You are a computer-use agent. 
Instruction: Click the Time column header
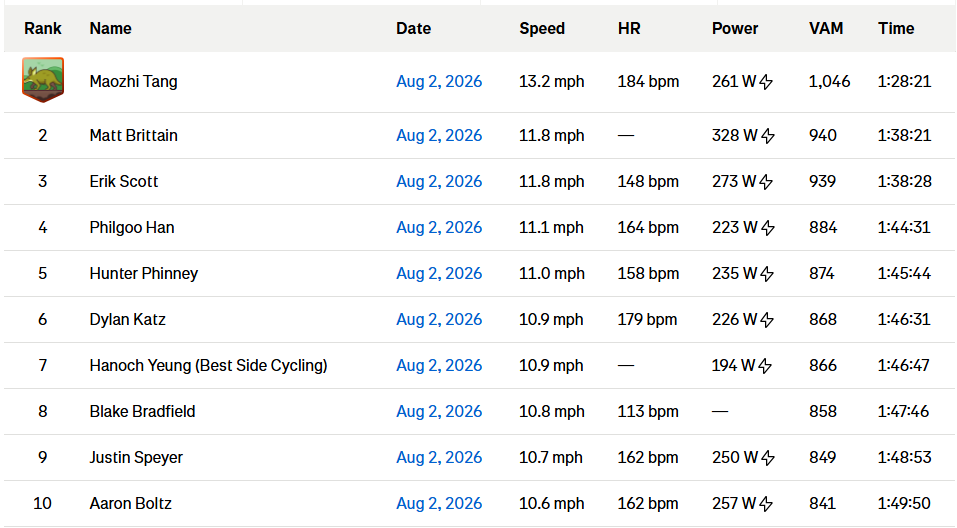[896, 29]
